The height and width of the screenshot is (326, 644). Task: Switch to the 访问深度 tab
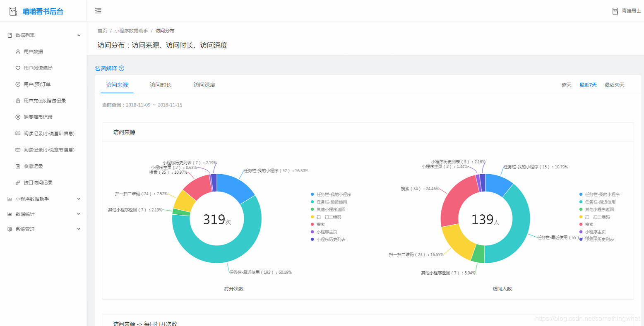[x=204, y=85]
